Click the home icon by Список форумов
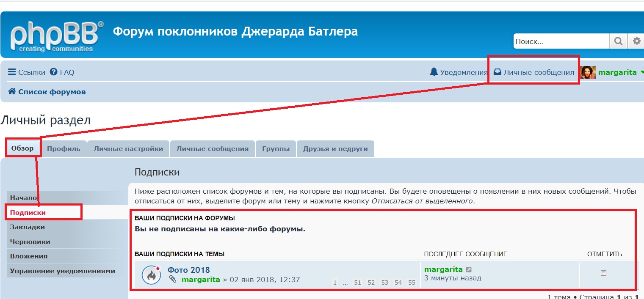 click(x=12, y=92)
